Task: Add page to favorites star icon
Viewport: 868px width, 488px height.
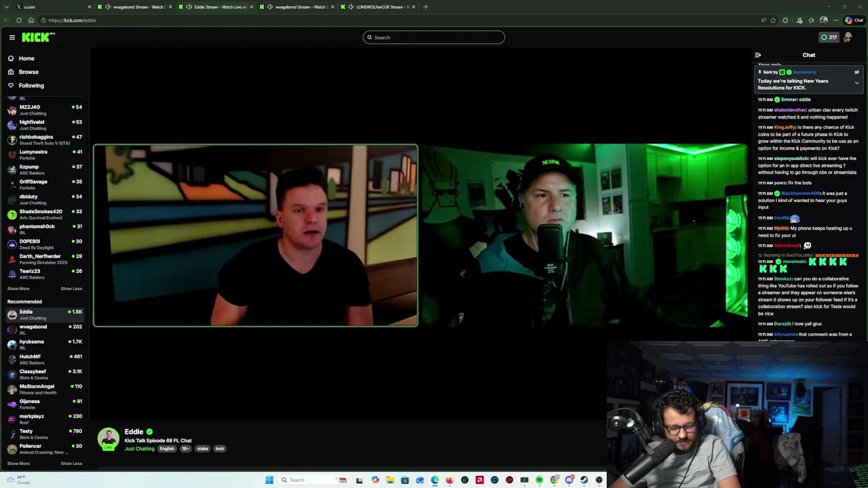Action: coord(773,20)
